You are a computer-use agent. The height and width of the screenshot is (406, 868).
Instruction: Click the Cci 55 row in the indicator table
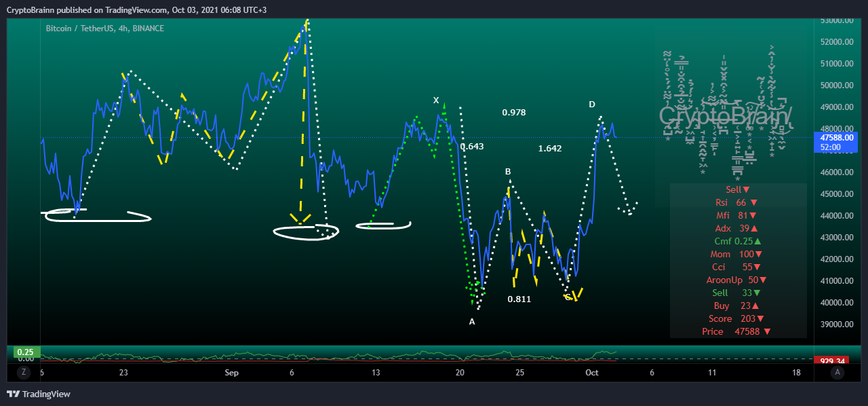[x=736, y=267]
